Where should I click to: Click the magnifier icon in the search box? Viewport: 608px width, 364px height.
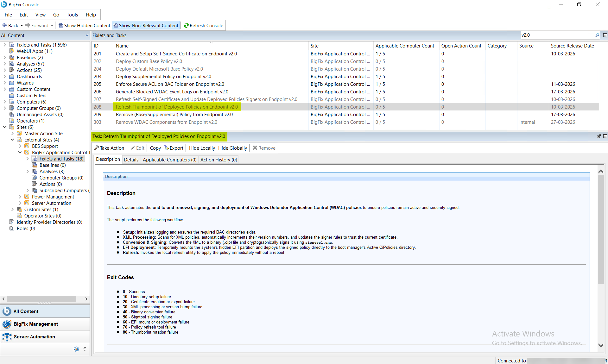point(597,35)
